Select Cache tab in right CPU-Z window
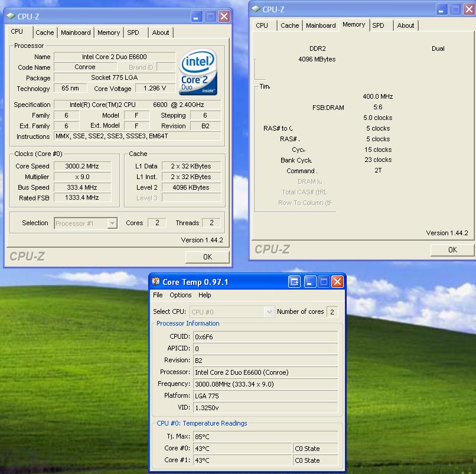Image resolution: width=476 pixels, height=474 pixels. tap(289, 25)
